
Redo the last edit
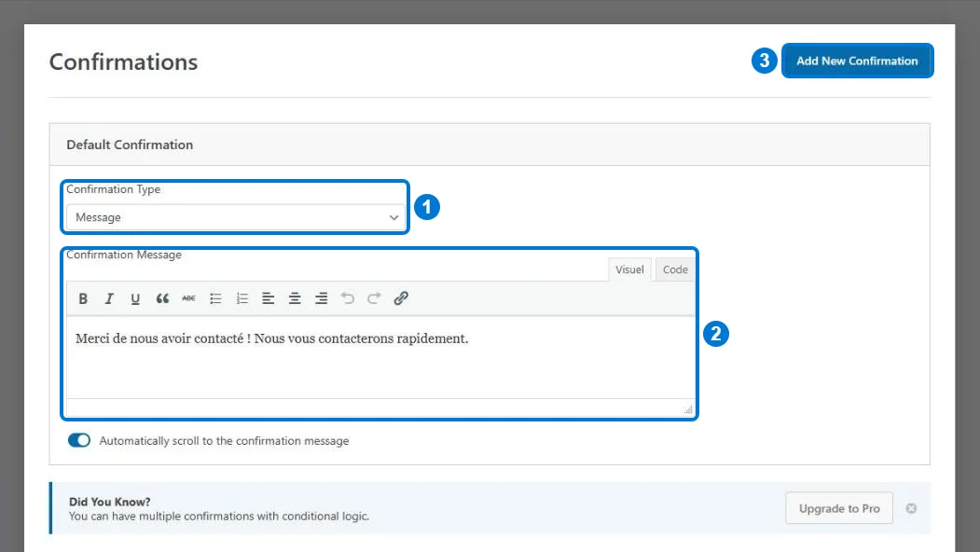[x=374, y=298]
